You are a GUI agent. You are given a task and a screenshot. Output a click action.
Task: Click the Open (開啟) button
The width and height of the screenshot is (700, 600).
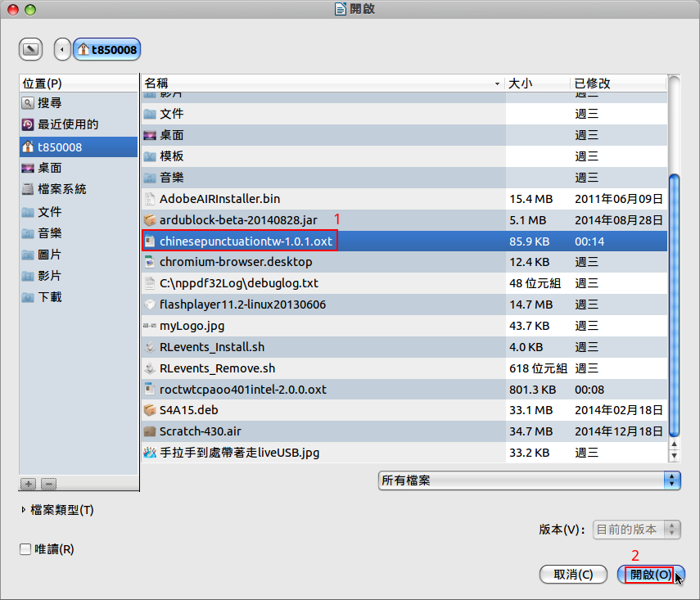[x=650, y=575]
